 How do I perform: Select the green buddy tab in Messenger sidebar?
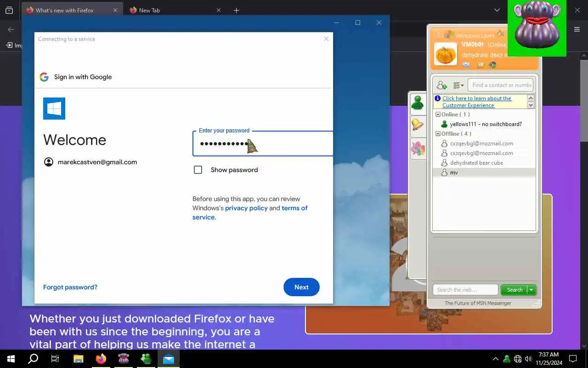tap(418, 103)
